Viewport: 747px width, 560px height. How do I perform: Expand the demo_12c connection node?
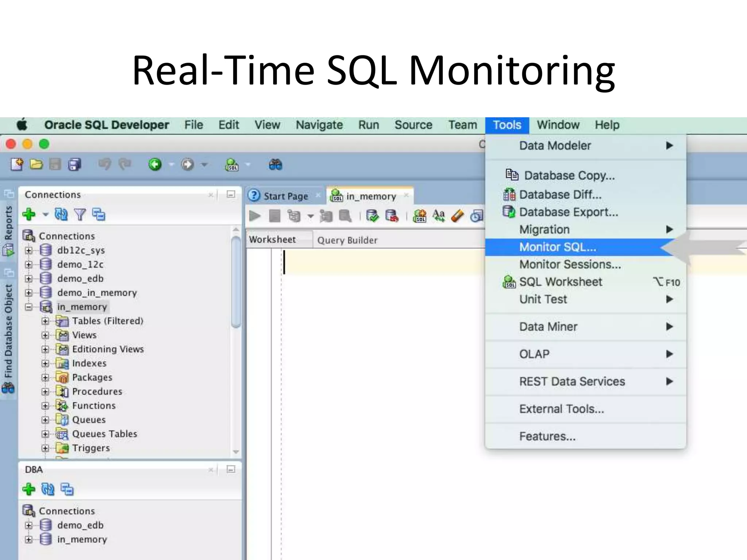coord(29,265)
